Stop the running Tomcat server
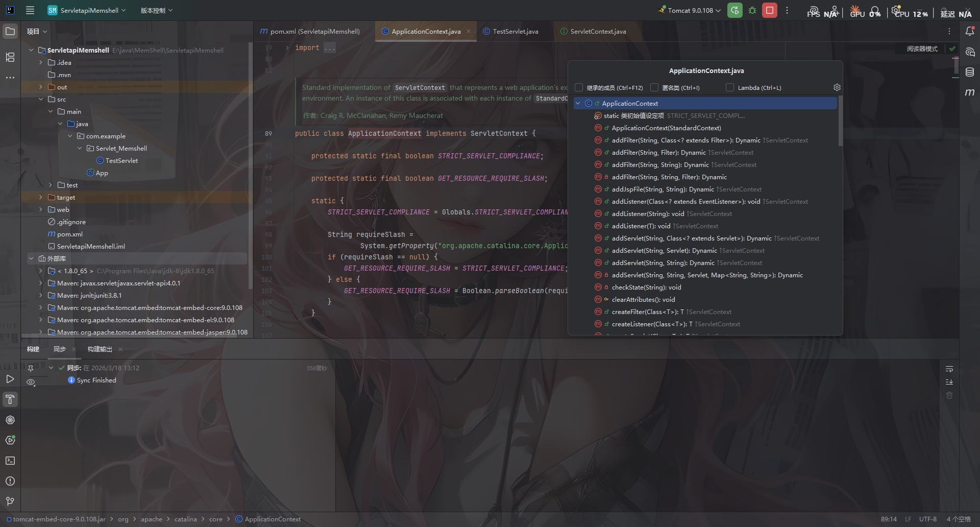980x527 pixels. click(770, 10)
